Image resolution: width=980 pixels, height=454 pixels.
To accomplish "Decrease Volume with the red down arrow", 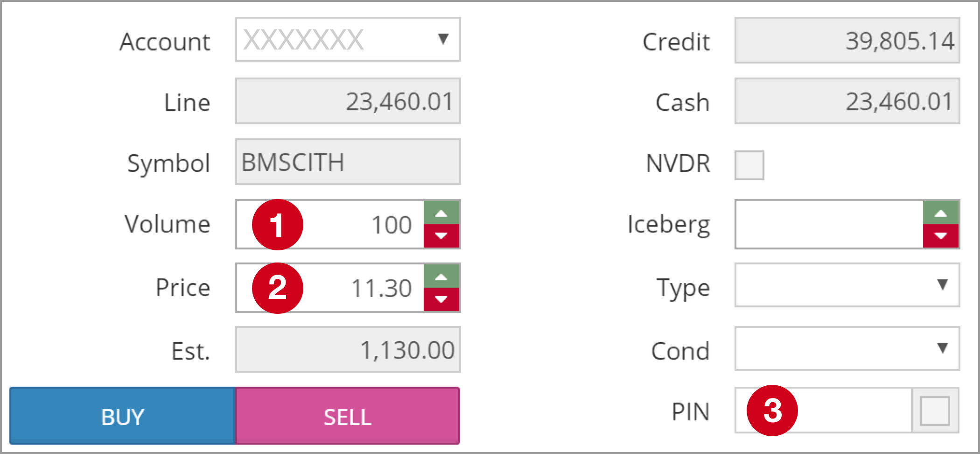I will tap(441, 236).
